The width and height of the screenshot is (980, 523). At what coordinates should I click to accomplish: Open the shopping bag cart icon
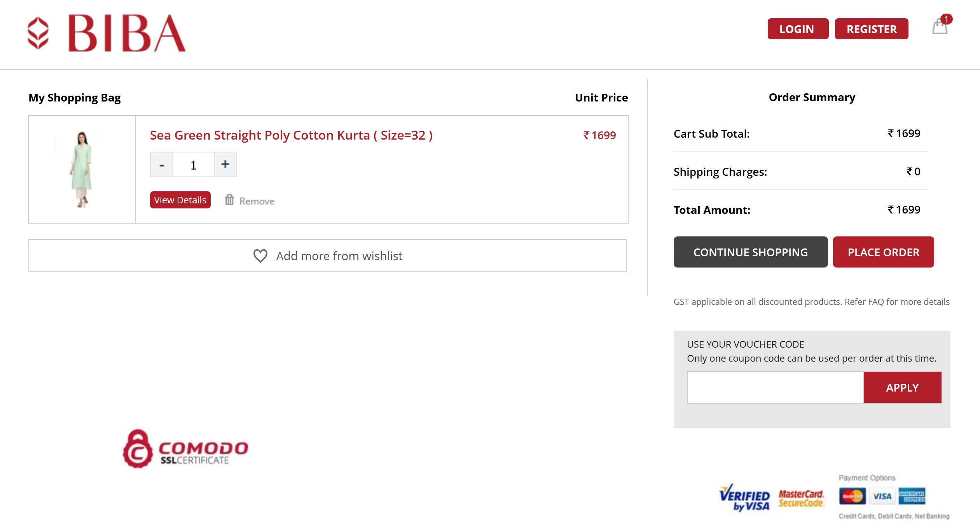tap(940, 26)
